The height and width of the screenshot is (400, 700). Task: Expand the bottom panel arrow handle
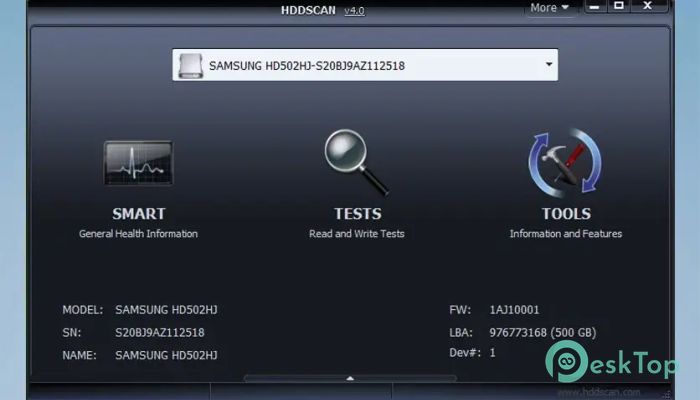tap(350, 379)
